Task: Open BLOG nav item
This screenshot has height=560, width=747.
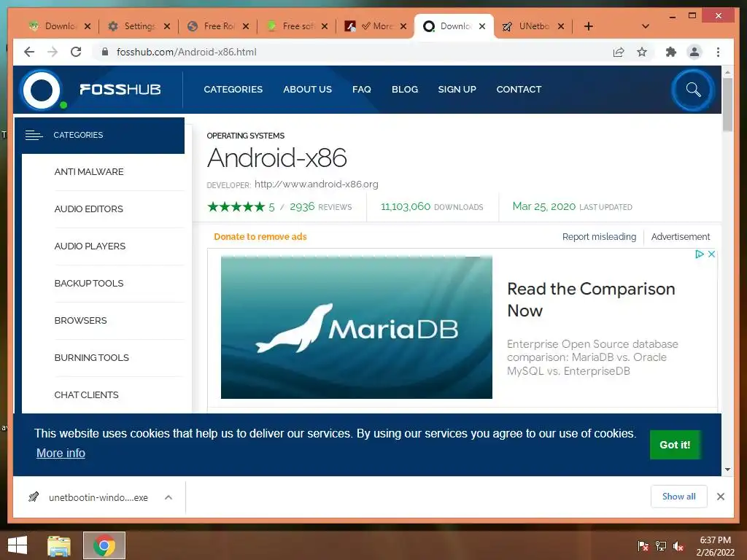Action: click(404, 90)
